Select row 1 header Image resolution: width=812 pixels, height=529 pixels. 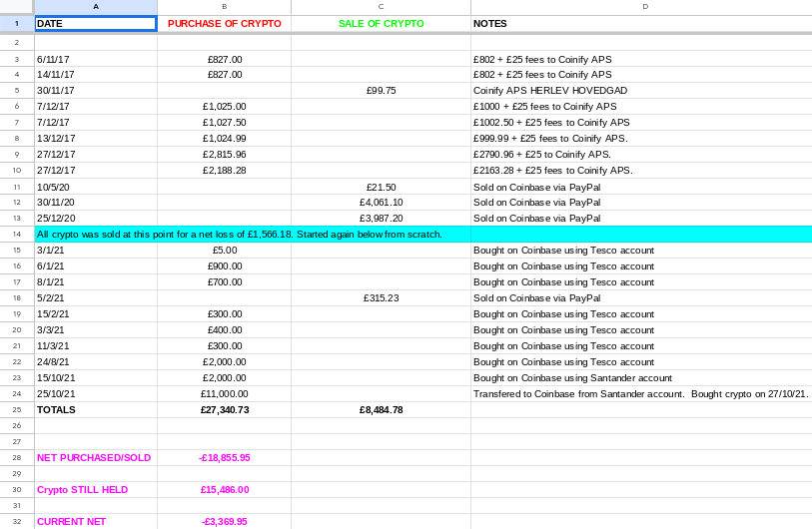coord(17,23)
